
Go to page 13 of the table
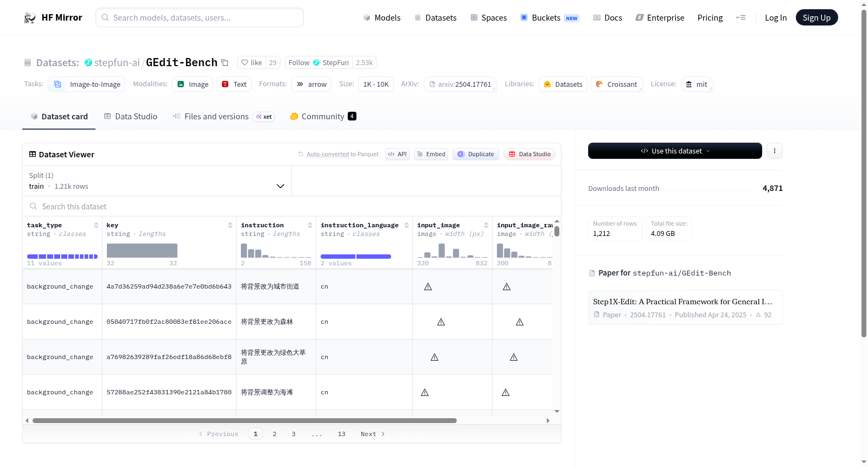point(341,434)
